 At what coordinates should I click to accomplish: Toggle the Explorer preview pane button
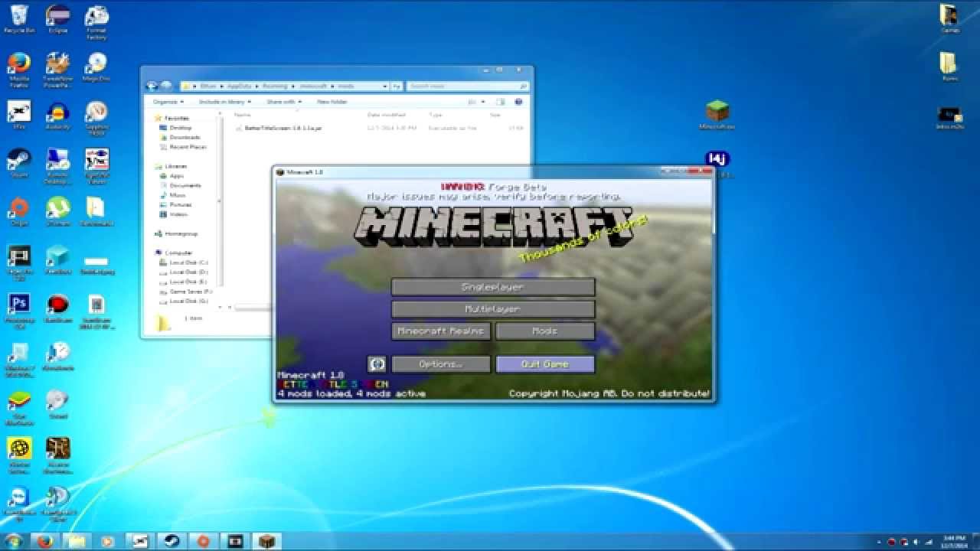click(x=501, y=101)
